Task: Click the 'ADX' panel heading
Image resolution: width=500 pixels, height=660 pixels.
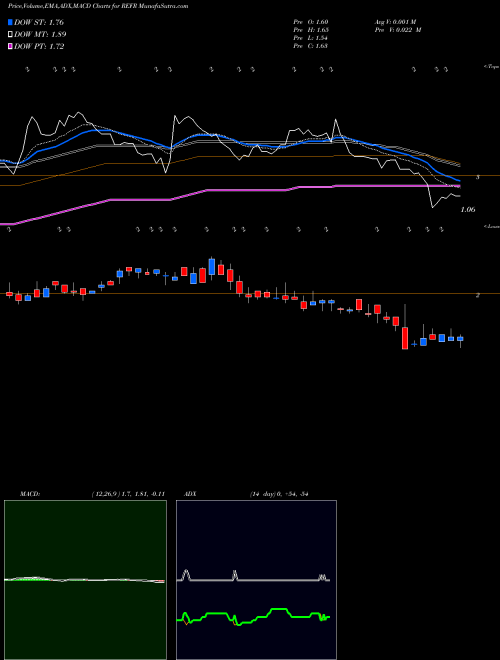Action: point(190,494)
